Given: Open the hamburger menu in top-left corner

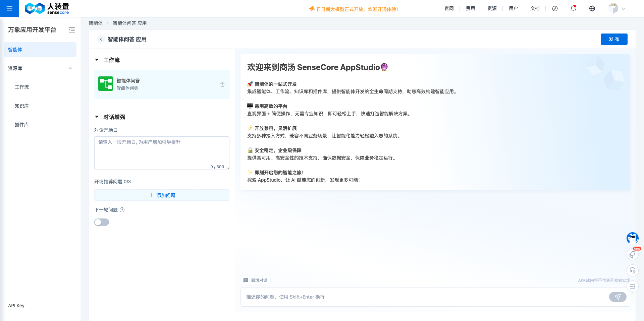Looking at the screenshot, I should 9,8.
